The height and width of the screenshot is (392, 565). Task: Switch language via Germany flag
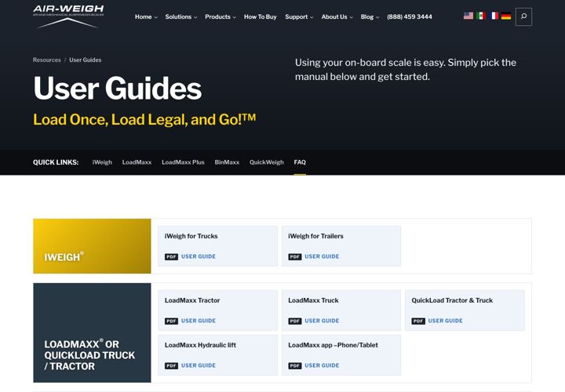click(x=506, y=16)
